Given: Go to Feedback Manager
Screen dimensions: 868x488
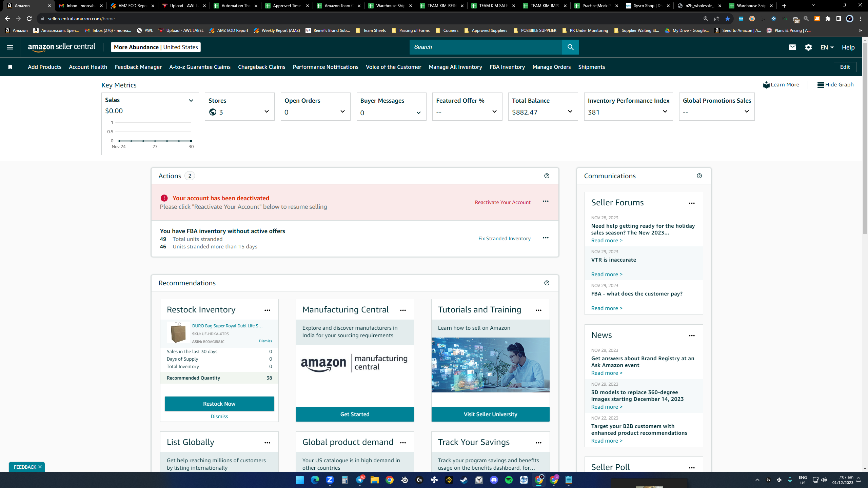Looking at the screenshot, I should pyautogui.click(x=138, y=67).
